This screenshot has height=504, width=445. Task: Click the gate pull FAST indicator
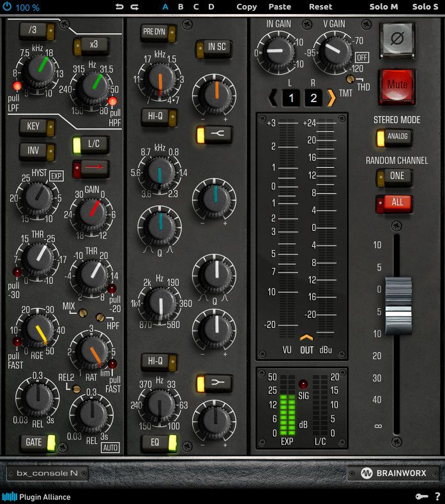tap(17, 342)
